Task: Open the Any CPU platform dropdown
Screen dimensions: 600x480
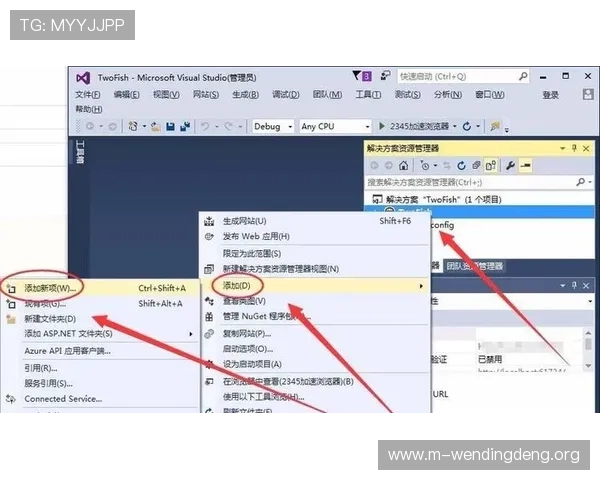Action: point(335,126)
